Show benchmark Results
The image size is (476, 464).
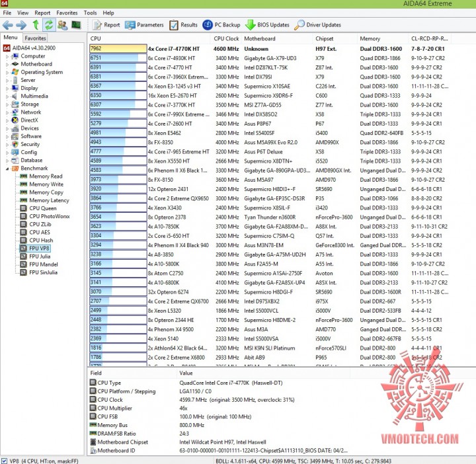183,25
